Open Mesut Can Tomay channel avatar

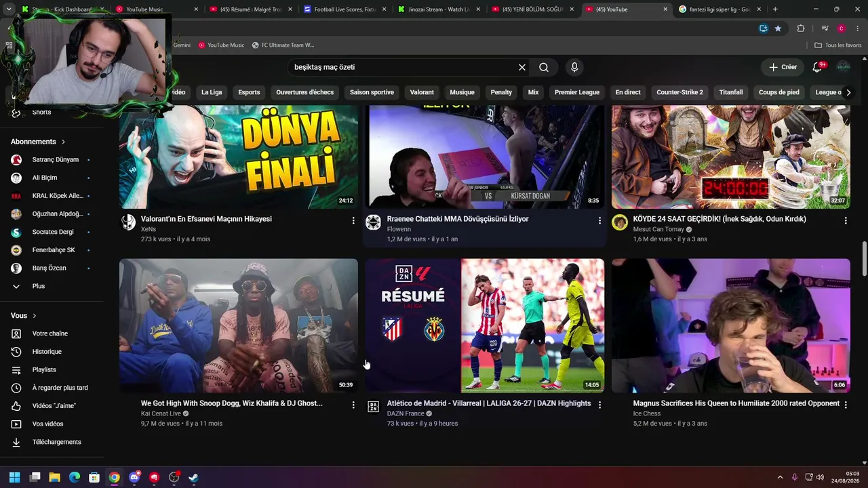[620, 222]
